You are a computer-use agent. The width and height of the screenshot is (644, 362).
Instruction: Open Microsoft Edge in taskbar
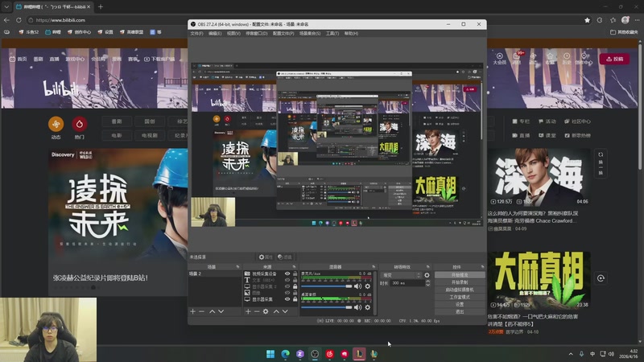tap(285, 354)
